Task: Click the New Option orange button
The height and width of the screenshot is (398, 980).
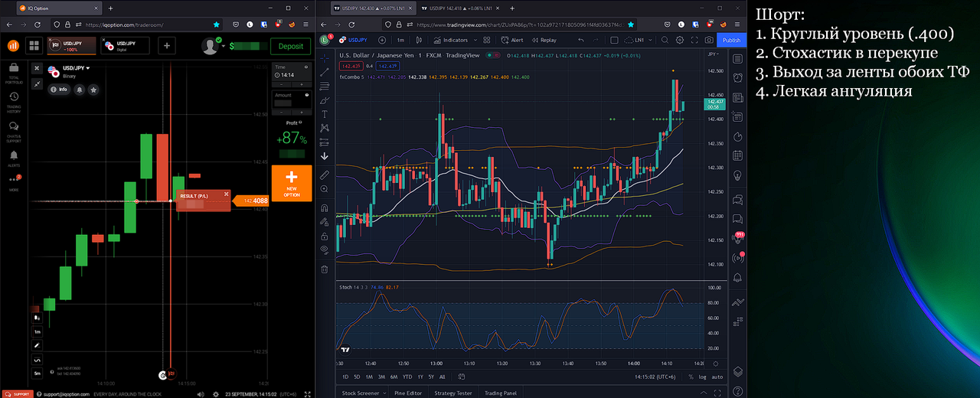Action: point(292,183)
